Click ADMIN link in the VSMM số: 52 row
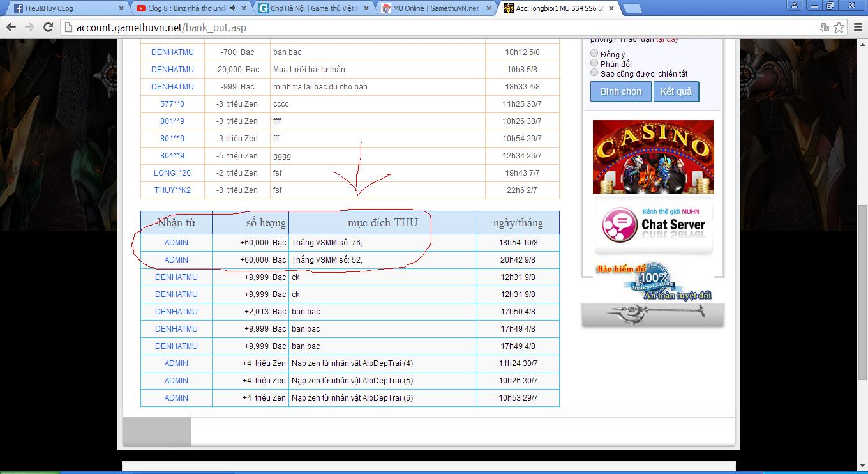This screenshot has width=868, height=474. [176, 259]
